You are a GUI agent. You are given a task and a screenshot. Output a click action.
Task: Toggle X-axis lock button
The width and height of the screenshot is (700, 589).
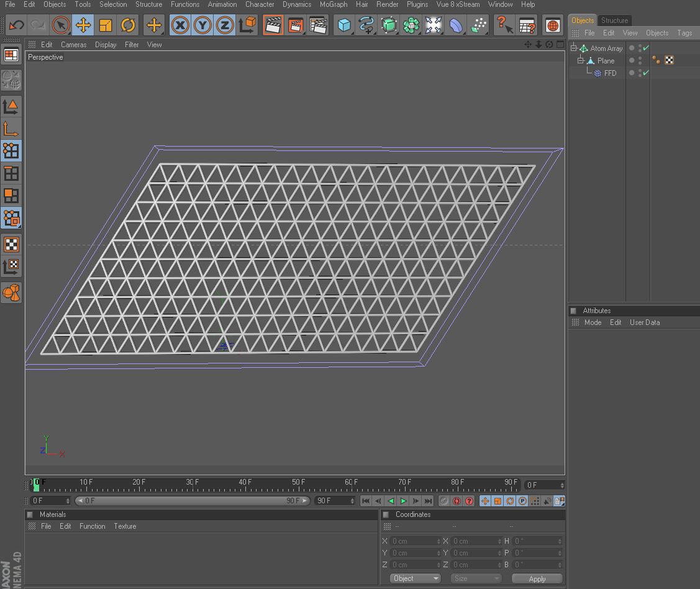pos(180,25)
